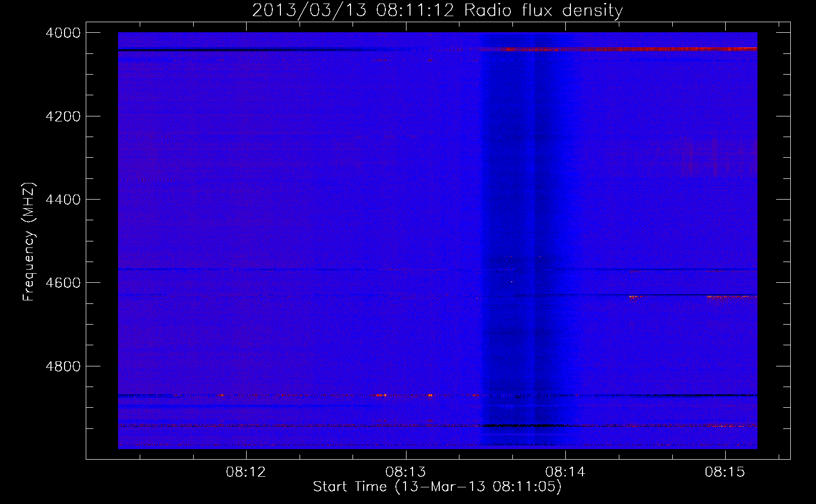Click the "Frequency (MHZ)" axis title
This screenshot has width=816, height=504.
29,242
